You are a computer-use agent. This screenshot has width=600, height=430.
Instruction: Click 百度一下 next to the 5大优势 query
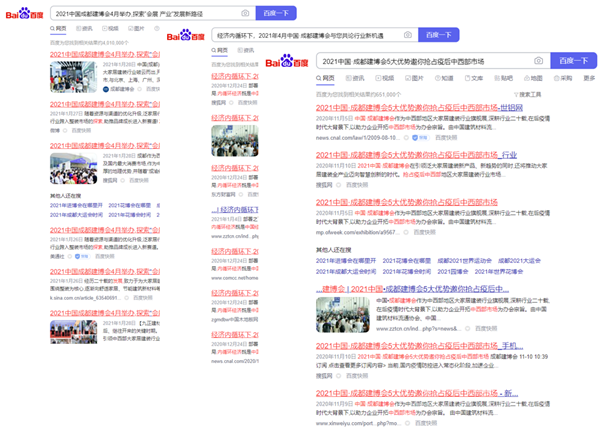[574, 61]
